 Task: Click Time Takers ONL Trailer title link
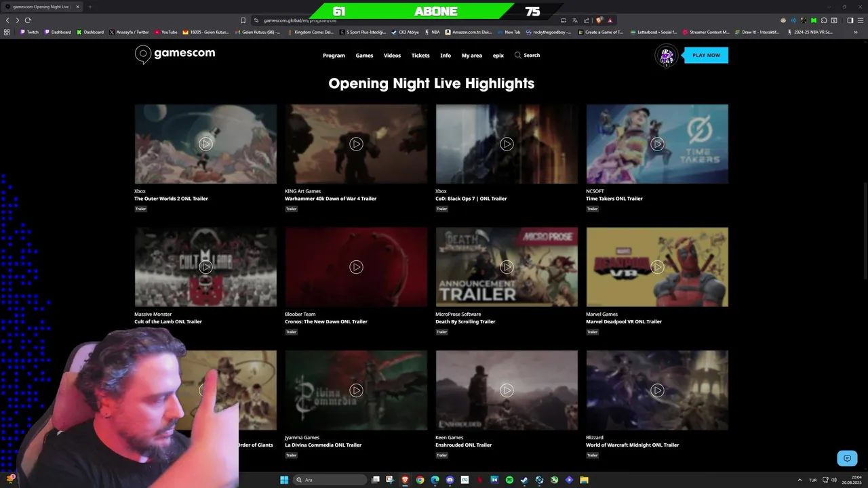click(614, 199)
